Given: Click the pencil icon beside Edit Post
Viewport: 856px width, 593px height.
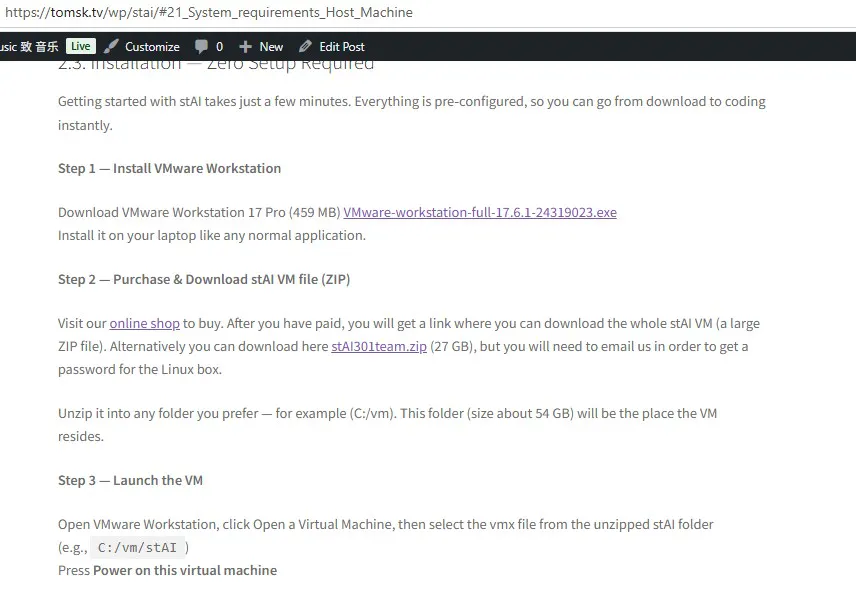Looking at the screenshot, I should pyautogui.click(x=305, y=46).
